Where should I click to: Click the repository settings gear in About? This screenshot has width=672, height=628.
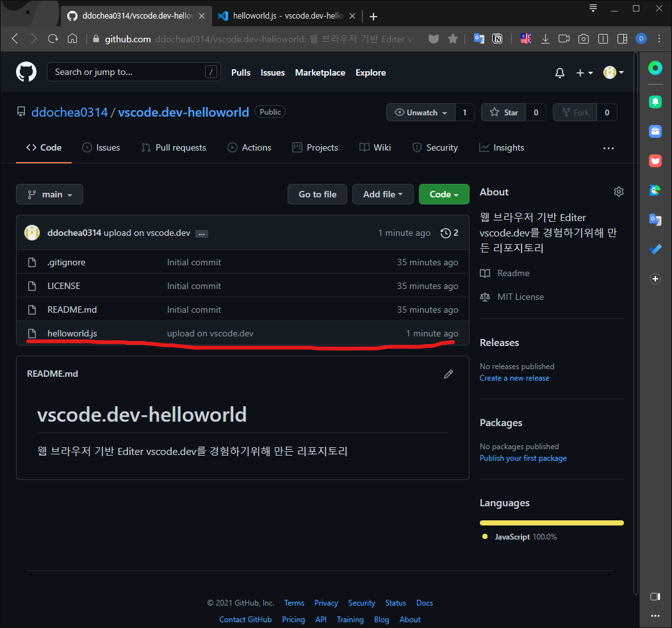click(x=618, y=192)
